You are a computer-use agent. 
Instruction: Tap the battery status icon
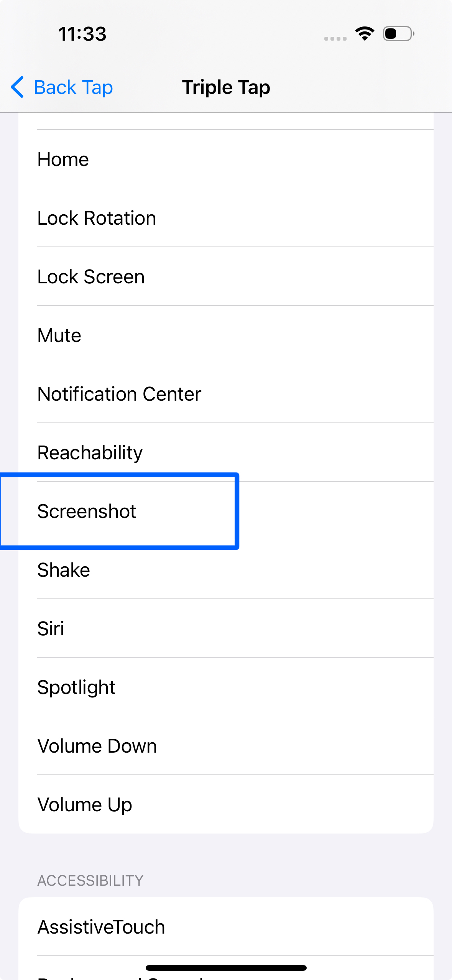coord(398,34)
